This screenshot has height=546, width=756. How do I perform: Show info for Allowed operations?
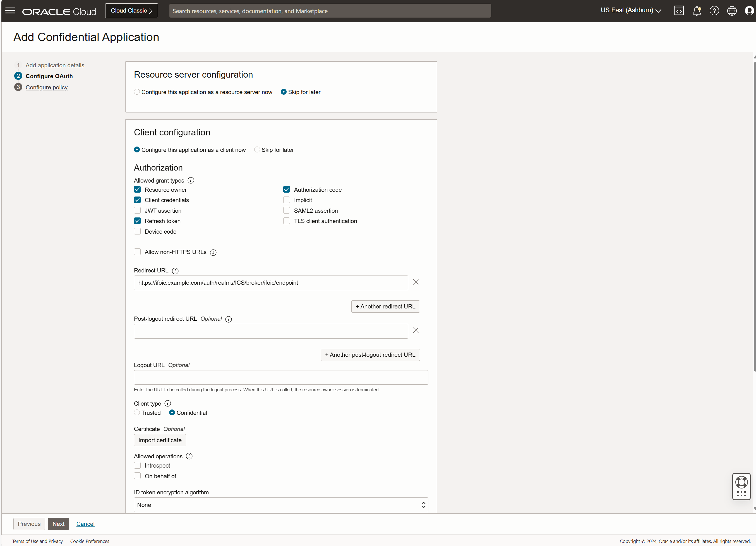coord(189,456)
